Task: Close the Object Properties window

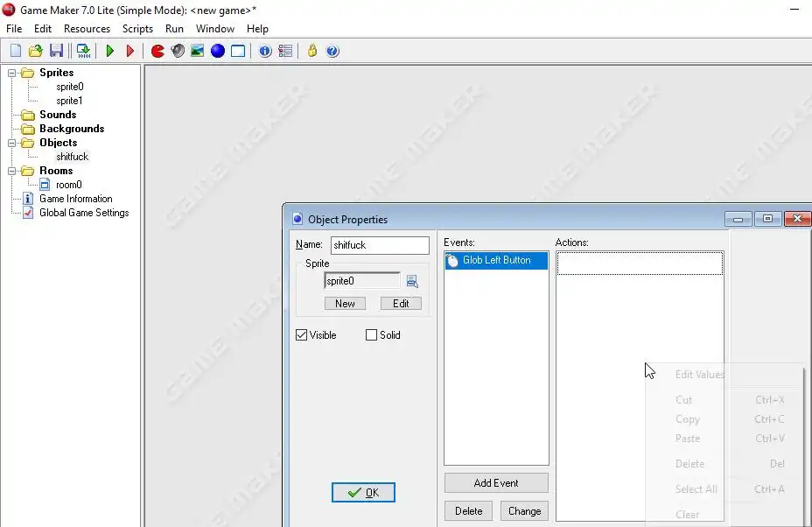Action: click(x=797, y=219)
